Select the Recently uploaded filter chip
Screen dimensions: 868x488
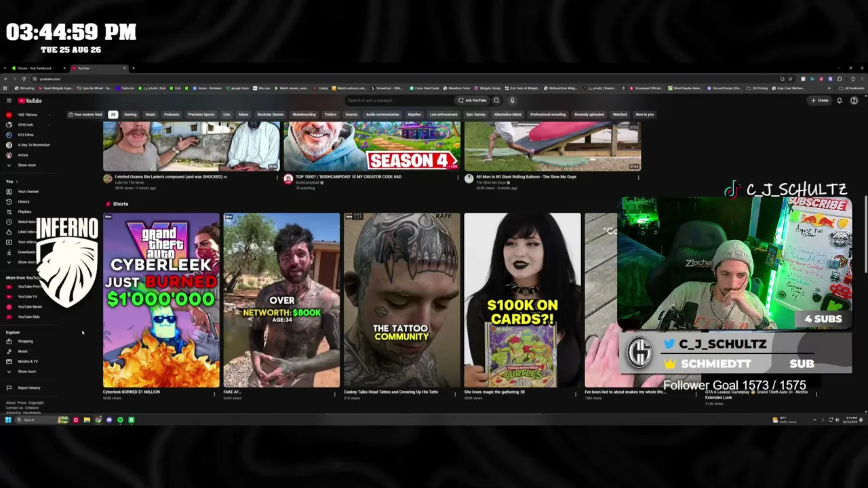589,115
